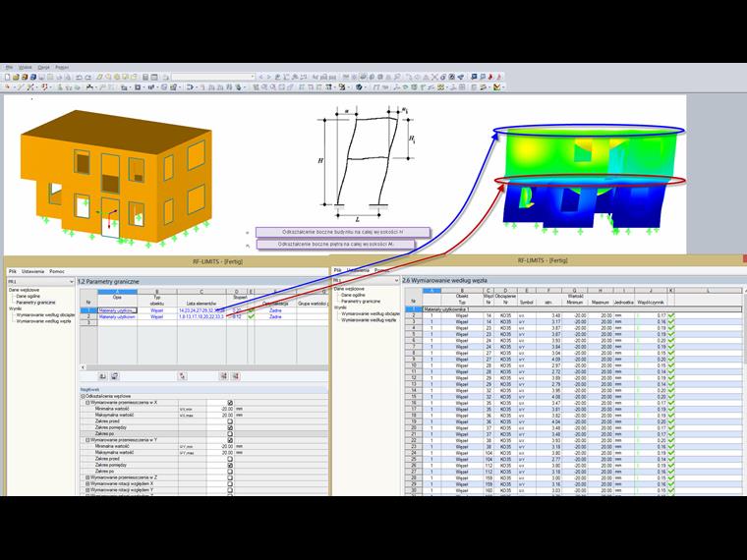Collapse the Wymiarowanie przemieszczenia w X node
The image size is (747, 560).
coord(87,403)
